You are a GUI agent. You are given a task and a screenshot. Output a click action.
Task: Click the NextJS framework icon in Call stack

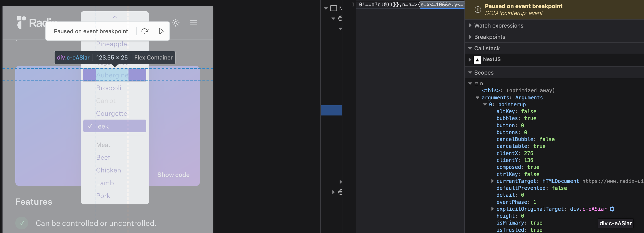(x=477, y=60)
